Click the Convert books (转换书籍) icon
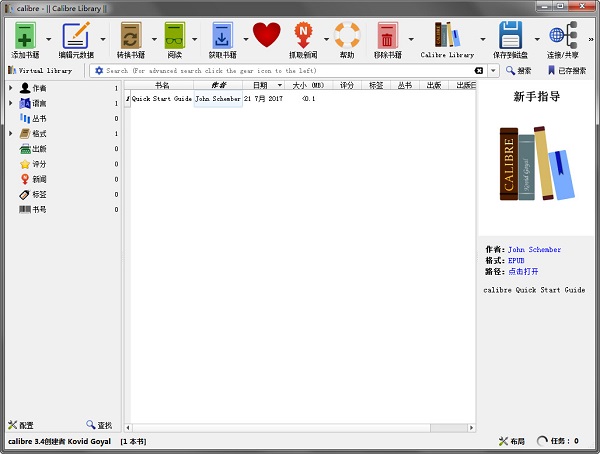Image resolution: width=600 pixels, height=454 pixels. tap(130, 37)
